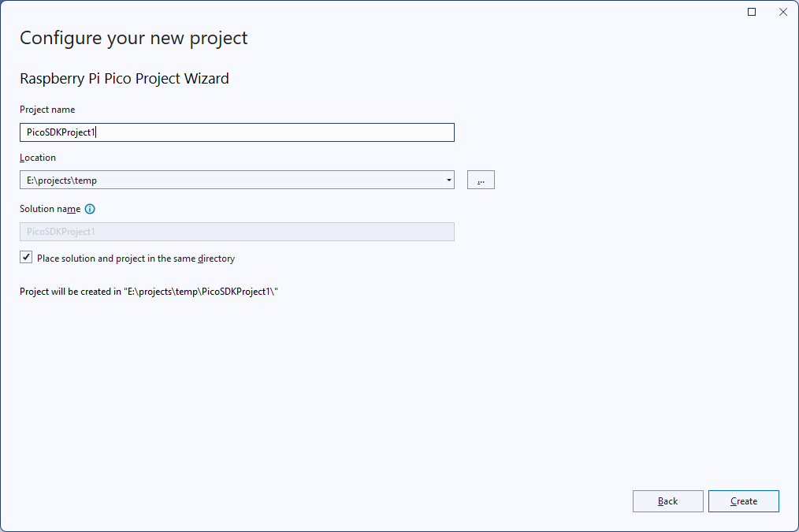Maximize the project wizard window
This screenshot has width=799, height=532.
(752, 12)
